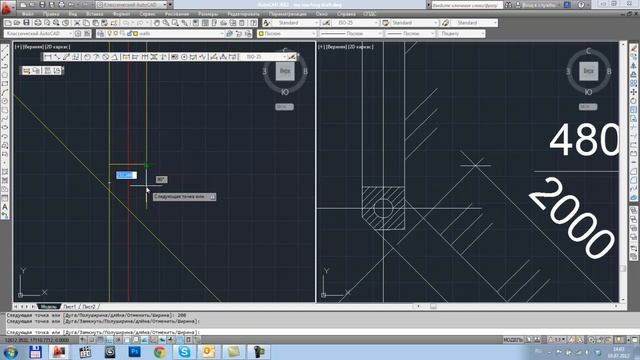Viewport: 640px width, 360px height.
Task: Switch to the Лист1 layout tab
Action: click(69, 307)
